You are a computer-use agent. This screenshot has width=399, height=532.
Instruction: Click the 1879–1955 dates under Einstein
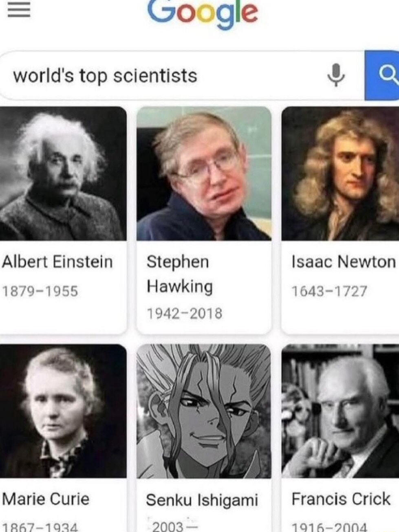click(x=40, y=291)
